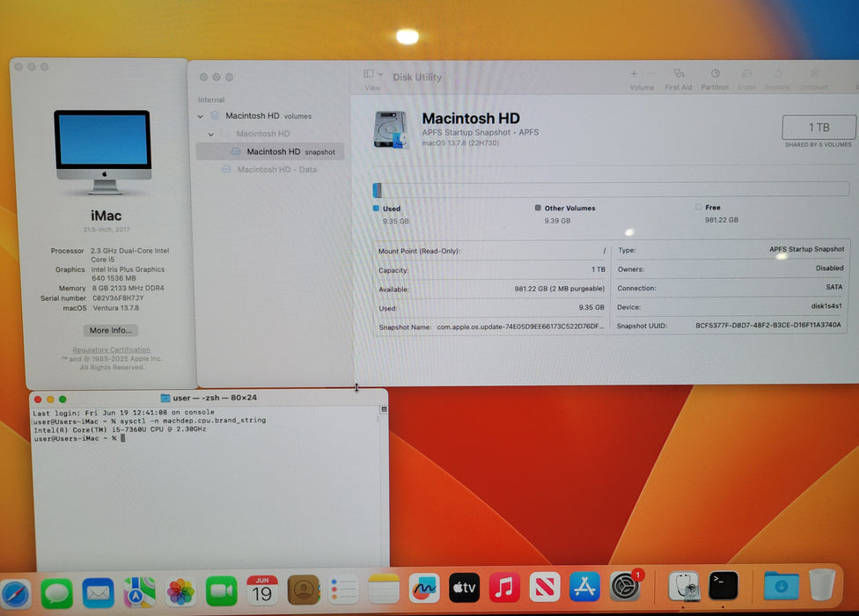859x616 pixels.
Task: Launch Photos from the Dock
Action: click(180, 592)
